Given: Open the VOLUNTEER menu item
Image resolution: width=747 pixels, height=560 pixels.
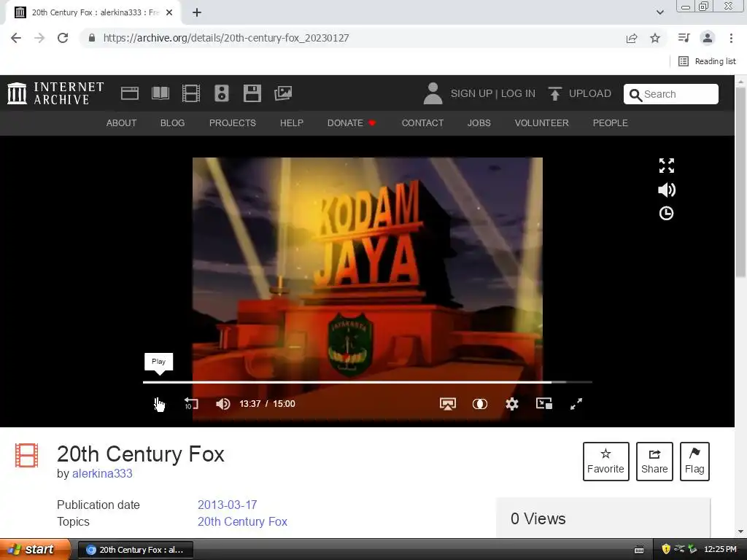Looking at the screenshot, I should 542,122.
